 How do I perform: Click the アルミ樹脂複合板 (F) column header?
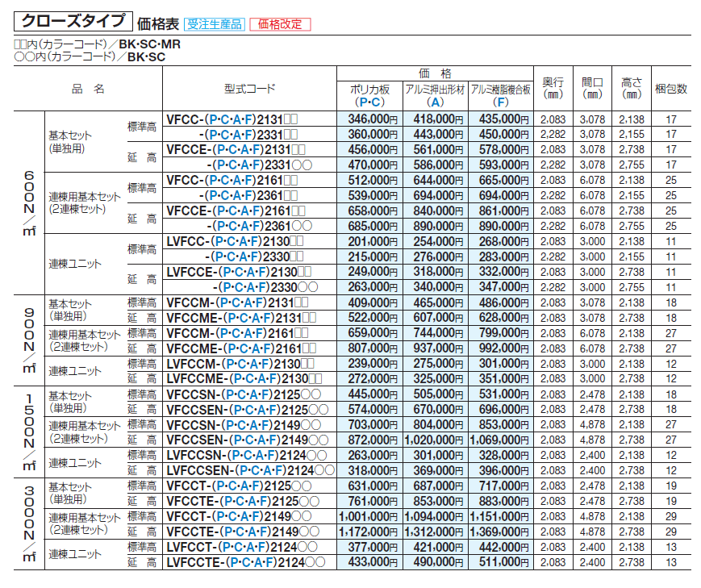point(501,96)
